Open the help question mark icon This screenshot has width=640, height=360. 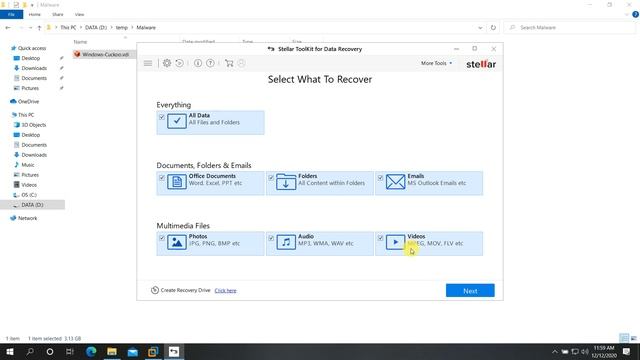coord(210,63)
